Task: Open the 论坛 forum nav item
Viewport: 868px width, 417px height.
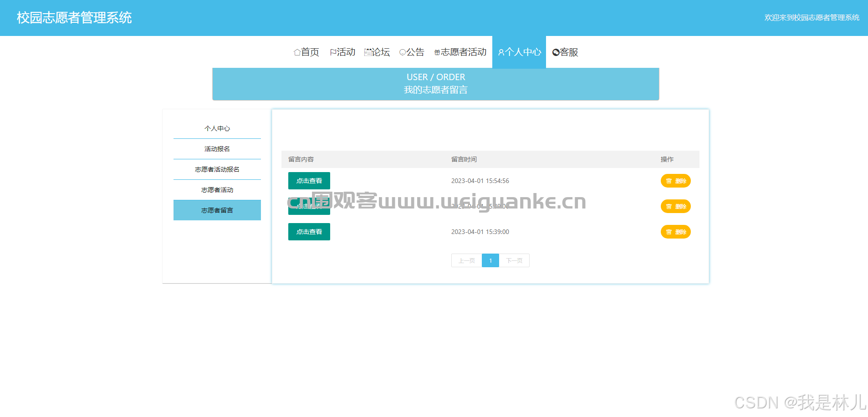Action: point(377,52)
